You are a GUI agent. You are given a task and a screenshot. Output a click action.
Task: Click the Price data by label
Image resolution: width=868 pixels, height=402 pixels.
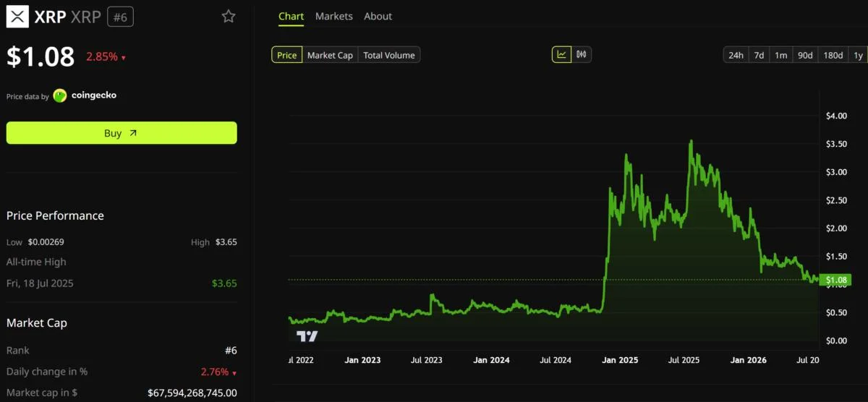(27, 96)
